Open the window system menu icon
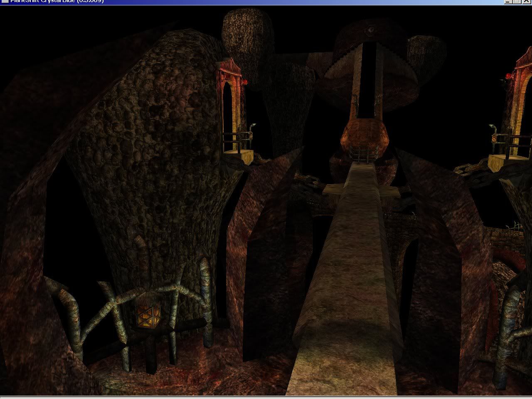 tap(5, 1)
